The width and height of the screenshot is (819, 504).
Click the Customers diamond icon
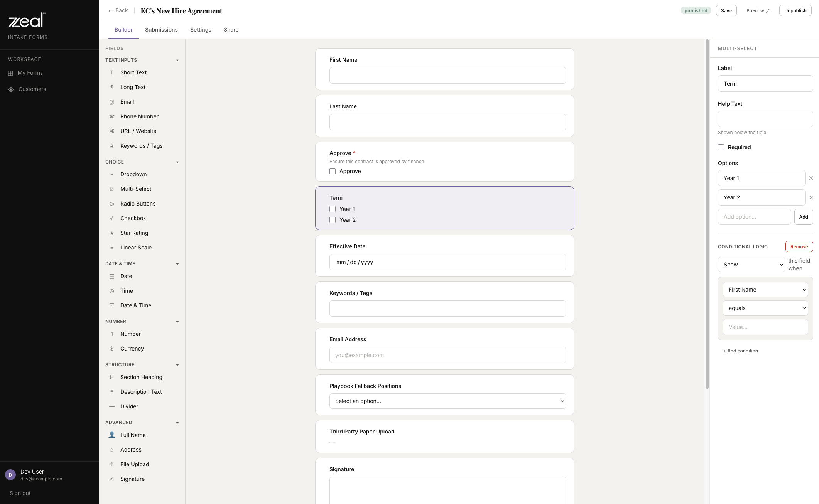pyautogui.click(x=11, y=89)
